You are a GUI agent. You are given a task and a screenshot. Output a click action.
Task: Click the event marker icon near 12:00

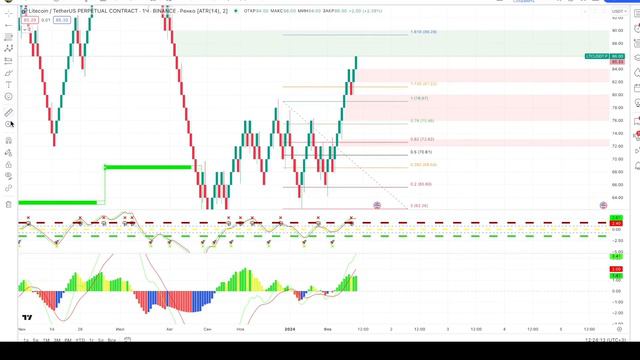point(377,205)
